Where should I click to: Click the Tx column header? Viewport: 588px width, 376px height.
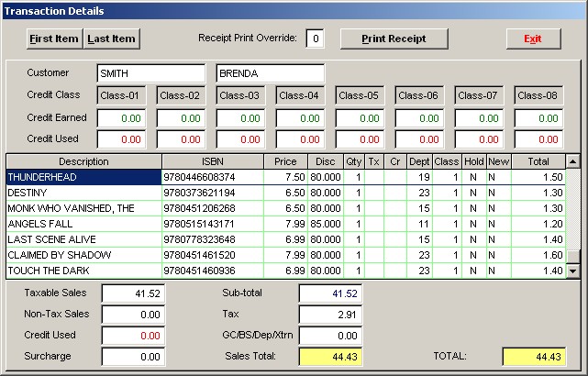pyautogui.click(x=374, y=161)
